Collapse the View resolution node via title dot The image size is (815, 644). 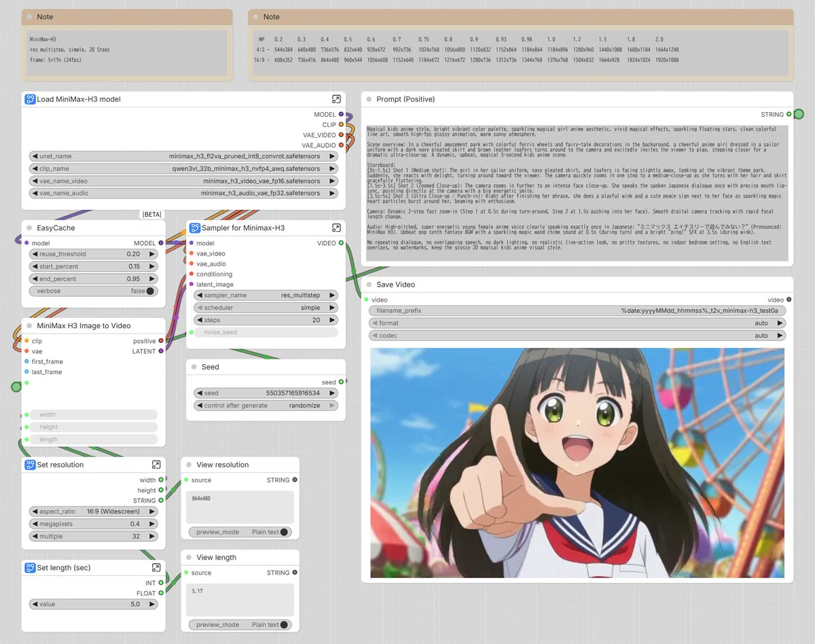coord(189,465)
